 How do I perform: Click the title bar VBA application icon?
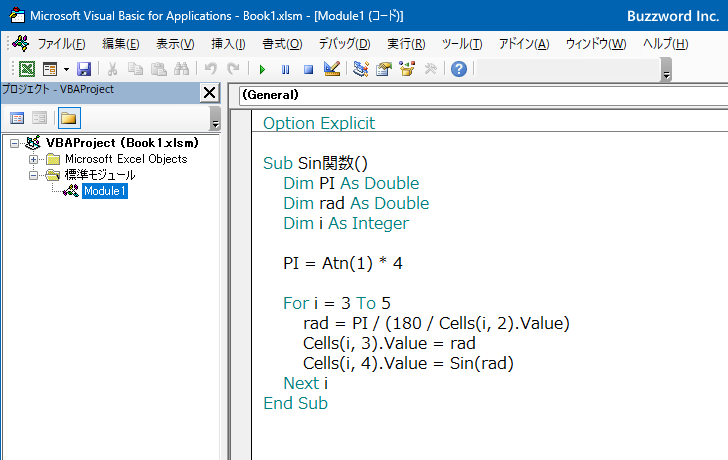17,15
